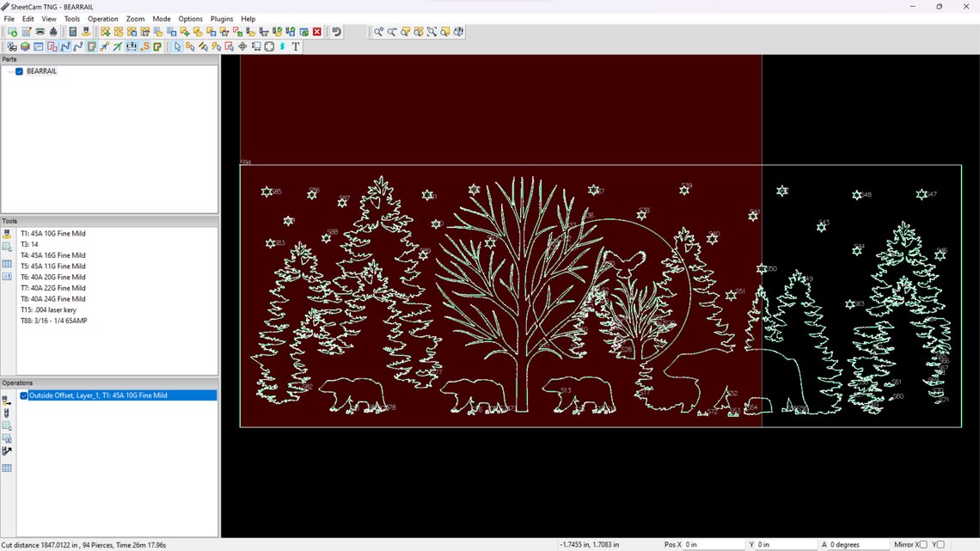Viewport: 980px width, 551px height.
Task: Click the blue lightning simulation icon
Action: [282, 46]
